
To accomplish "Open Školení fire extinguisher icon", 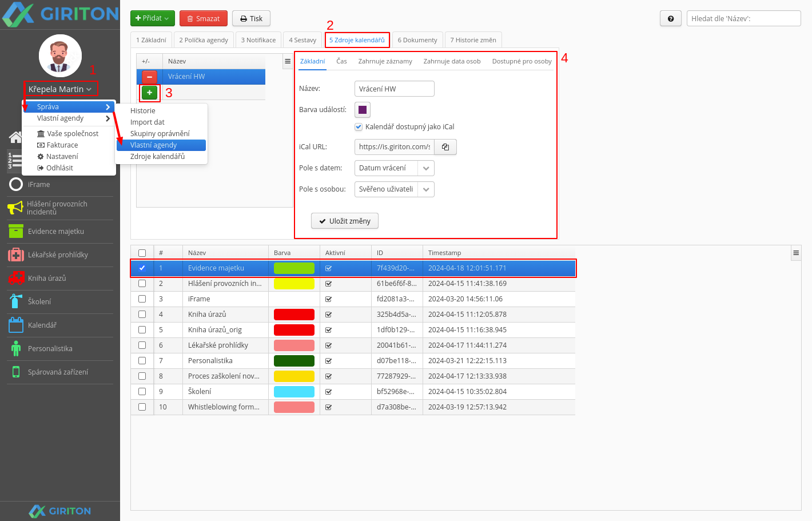I will coord(16,301).
